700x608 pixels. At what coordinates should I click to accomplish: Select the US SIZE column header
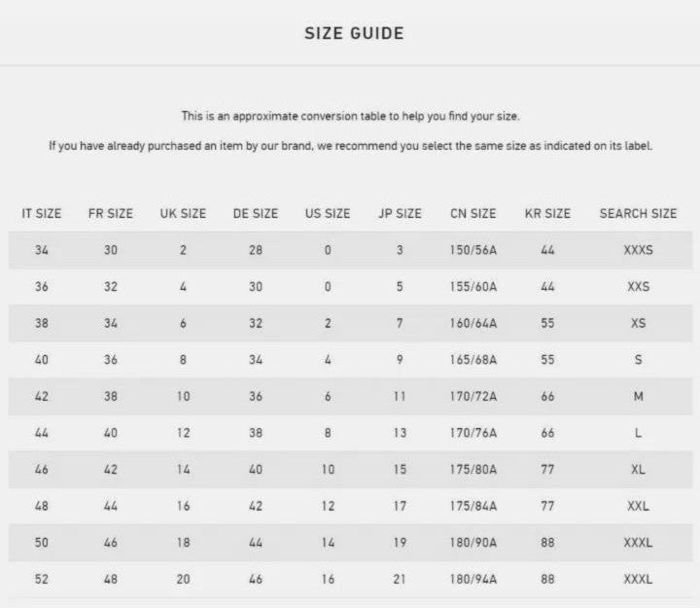tap(328, 214)
